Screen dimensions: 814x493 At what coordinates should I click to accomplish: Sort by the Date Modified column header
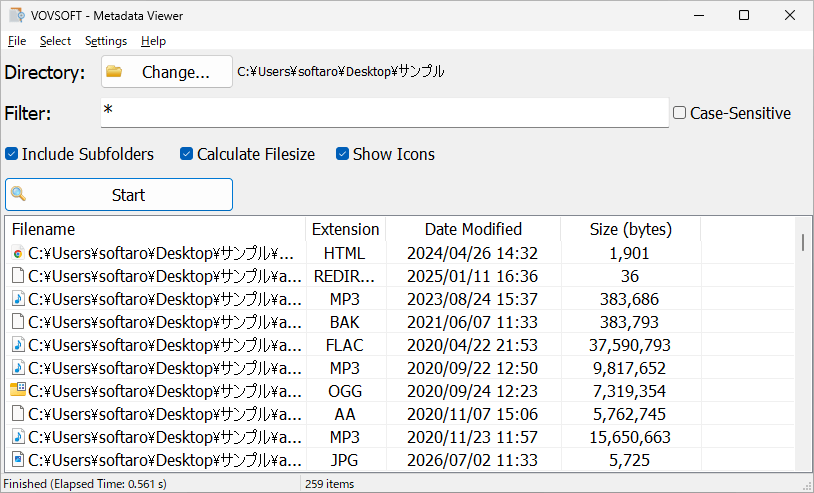[473, 229]
